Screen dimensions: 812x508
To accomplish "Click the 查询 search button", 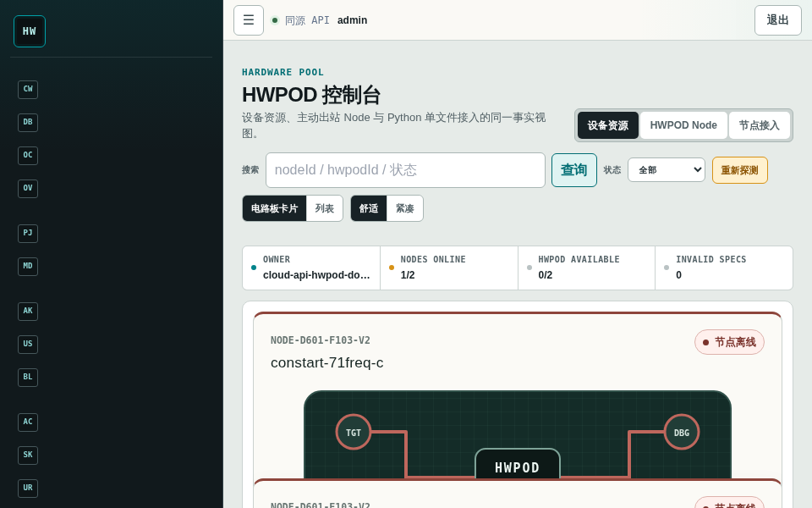I will [x=573, y=170].
